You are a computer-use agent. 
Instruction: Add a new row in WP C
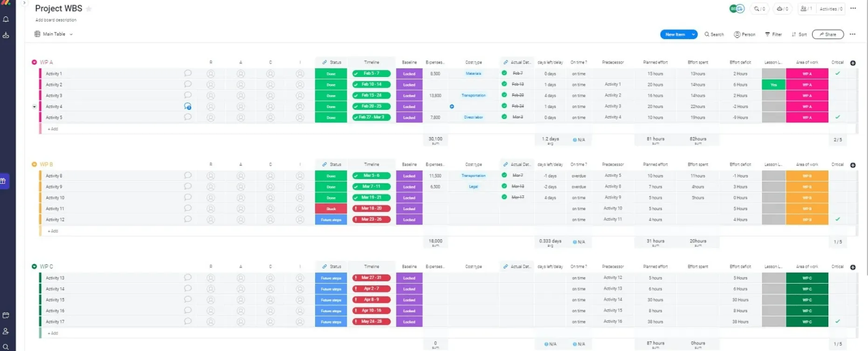coord(53,333)
